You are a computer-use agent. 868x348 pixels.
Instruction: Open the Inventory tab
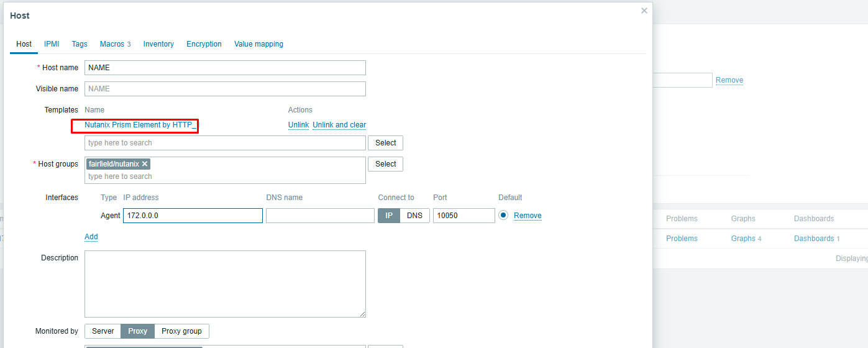[x=158, y=44]
